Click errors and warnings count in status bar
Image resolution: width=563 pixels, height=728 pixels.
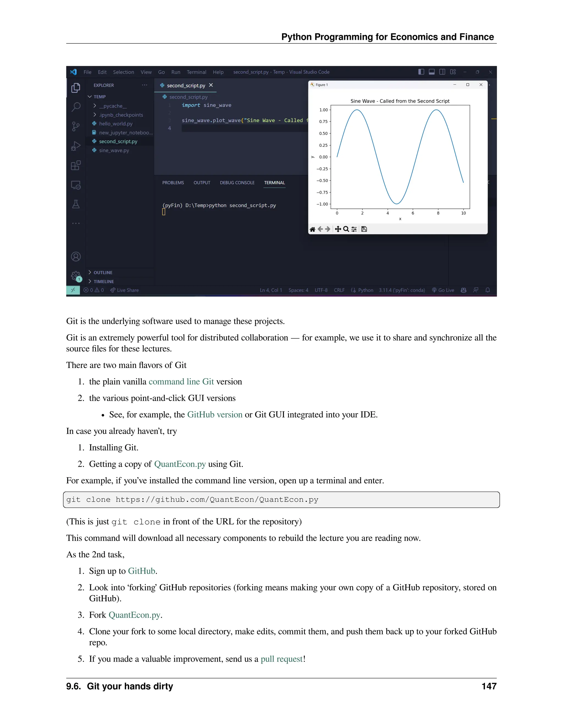[94, 290]
